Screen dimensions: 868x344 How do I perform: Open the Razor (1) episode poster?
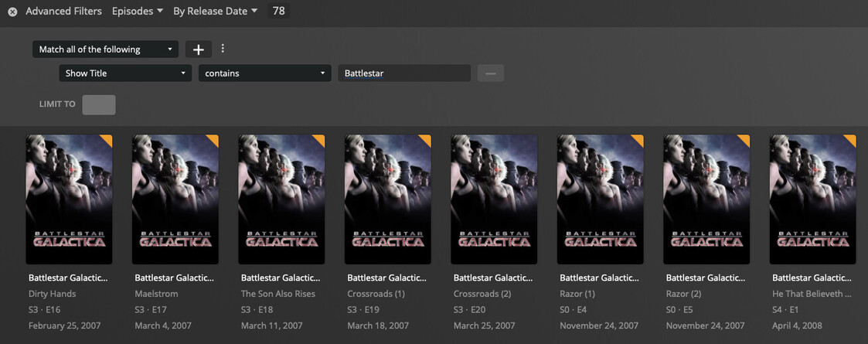(600, 199)
